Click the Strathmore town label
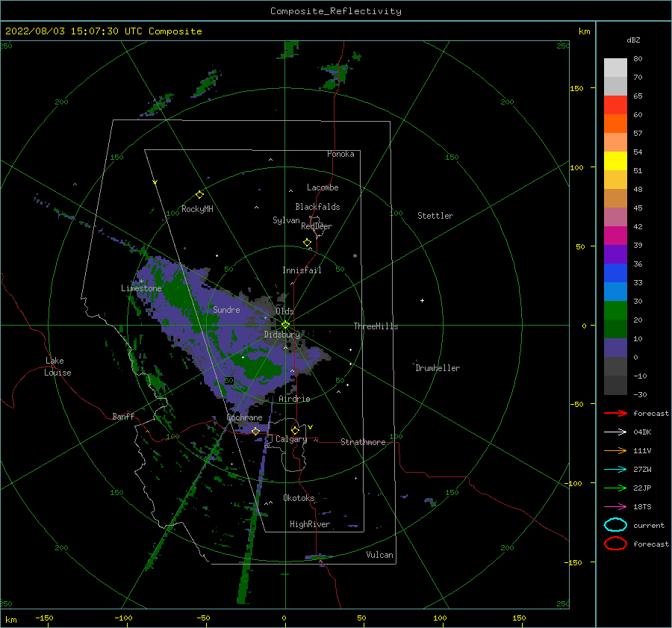This screenshot has height=628, width=672. tap(363, 442)
